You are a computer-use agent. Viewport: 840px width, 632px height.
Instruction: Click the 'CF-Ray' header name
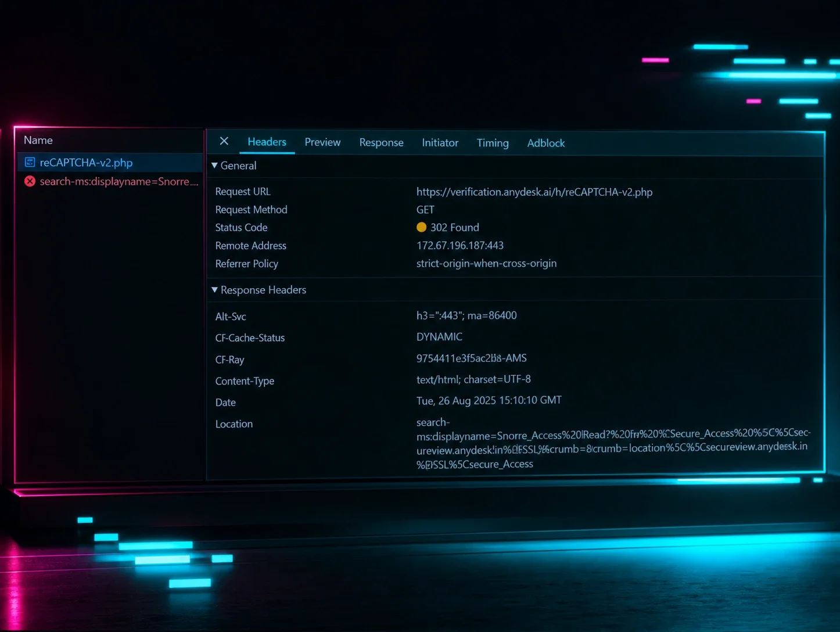[x=229, y=360]
